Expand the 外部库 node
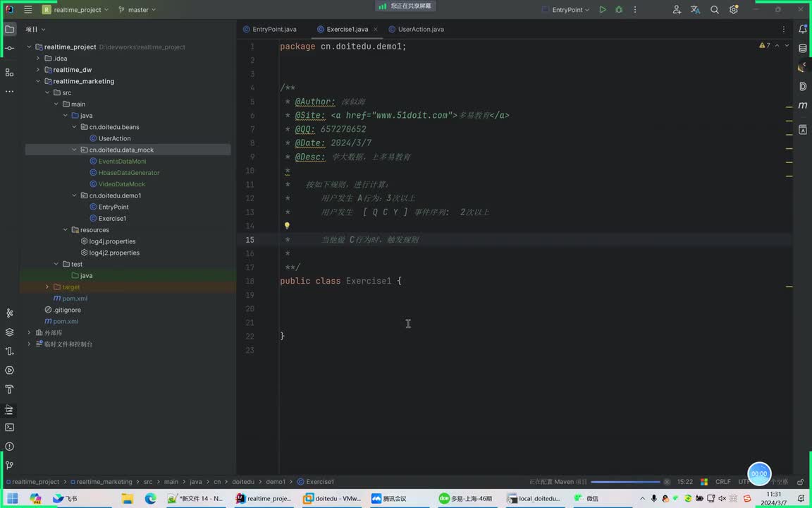 pos(29,332)
